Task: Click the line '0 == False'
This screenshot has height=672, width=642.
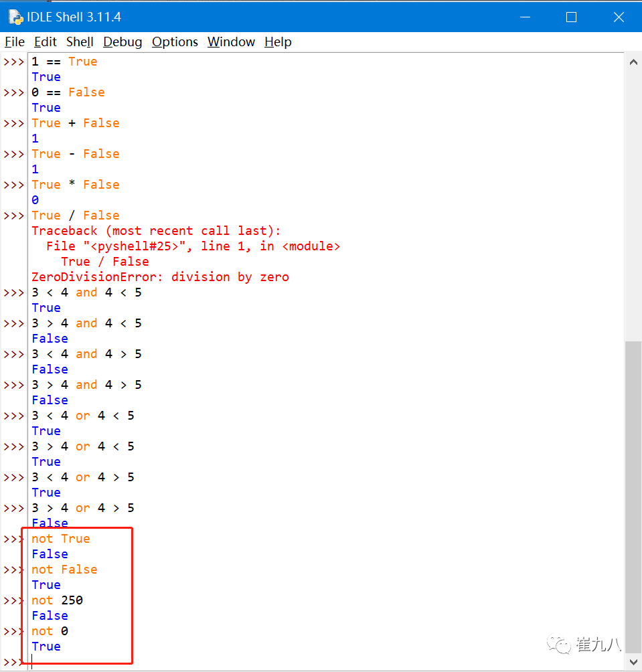Action: coord(68,92)
